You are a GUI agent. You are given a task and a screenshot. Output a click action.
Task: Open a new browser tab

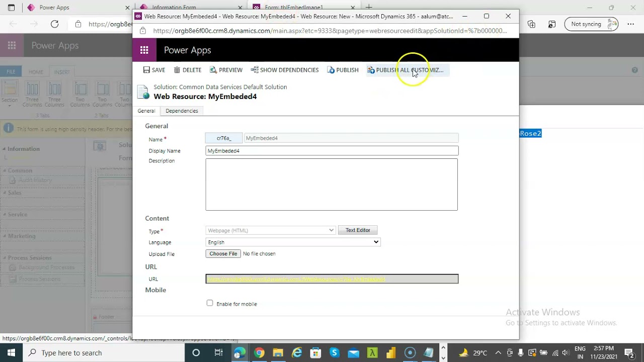coord(369,8)
